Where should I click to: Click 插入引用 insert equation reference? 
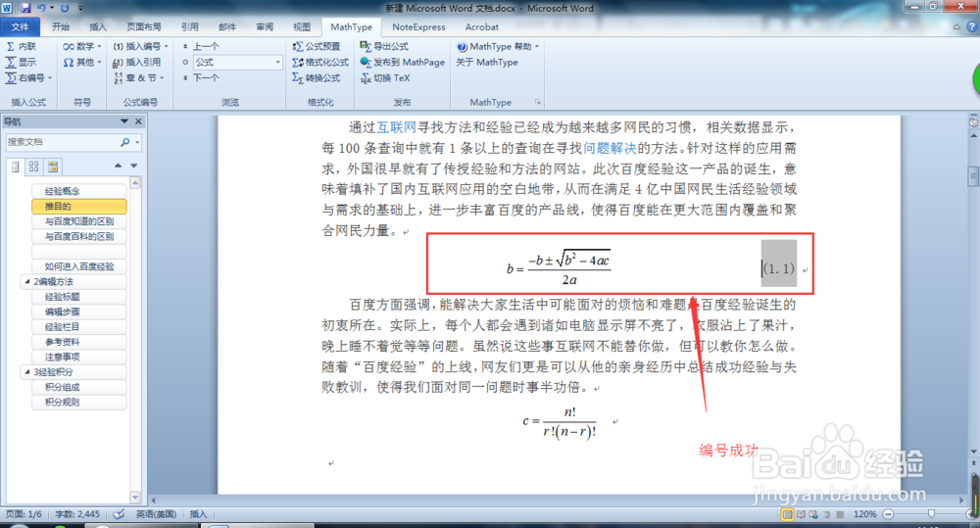click(137, 62)
